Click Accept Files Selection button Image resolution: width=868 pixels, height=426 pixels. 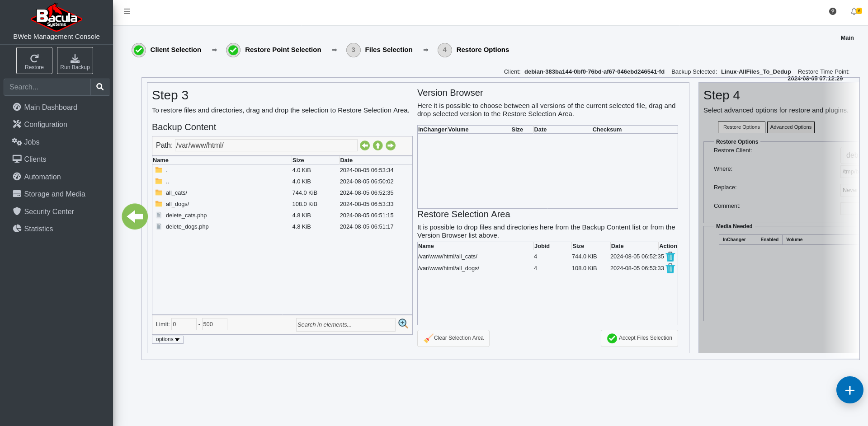pos(639,338)
